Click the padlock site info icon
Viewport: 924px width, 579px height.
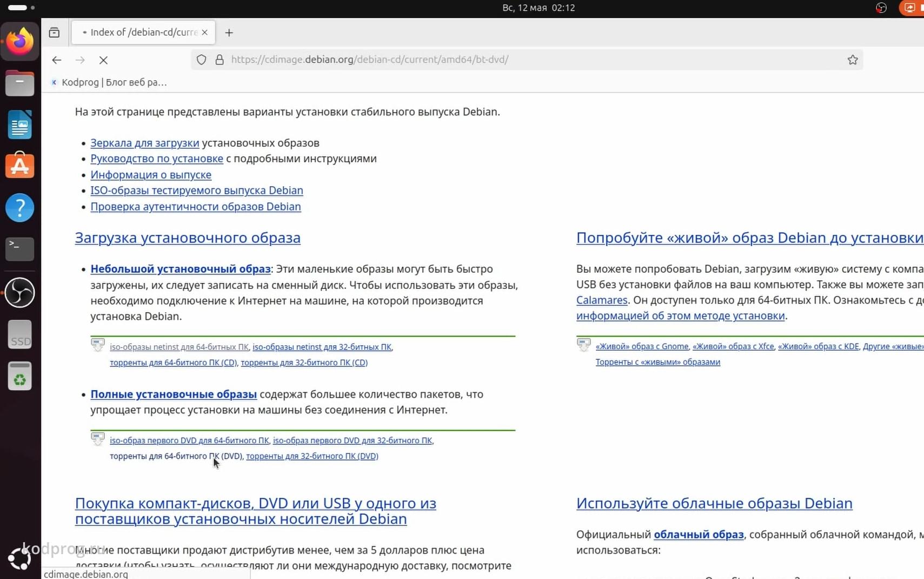coord(220,60)
